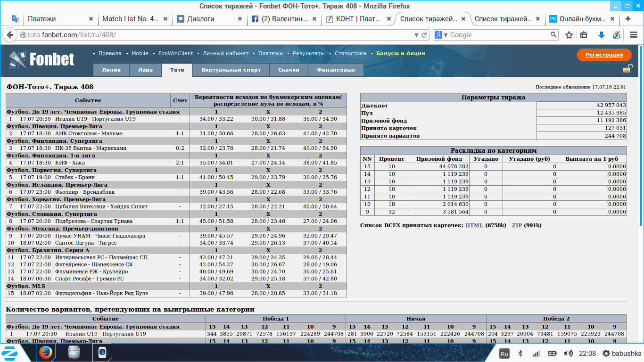Open the URL history dropdown arrow
The width and height of the screenshot is (644, 362).
pyautogui.click(x=416, y=35)
